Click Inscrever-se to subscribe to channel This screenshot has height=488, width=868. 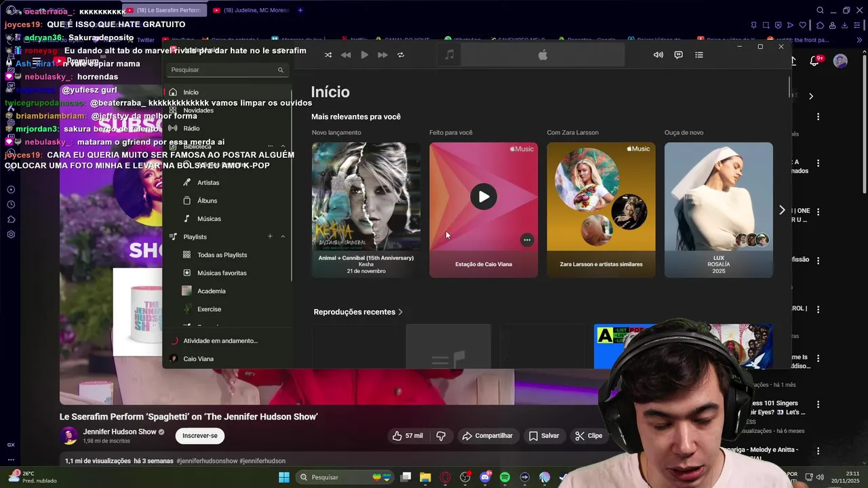coord(200,436)
